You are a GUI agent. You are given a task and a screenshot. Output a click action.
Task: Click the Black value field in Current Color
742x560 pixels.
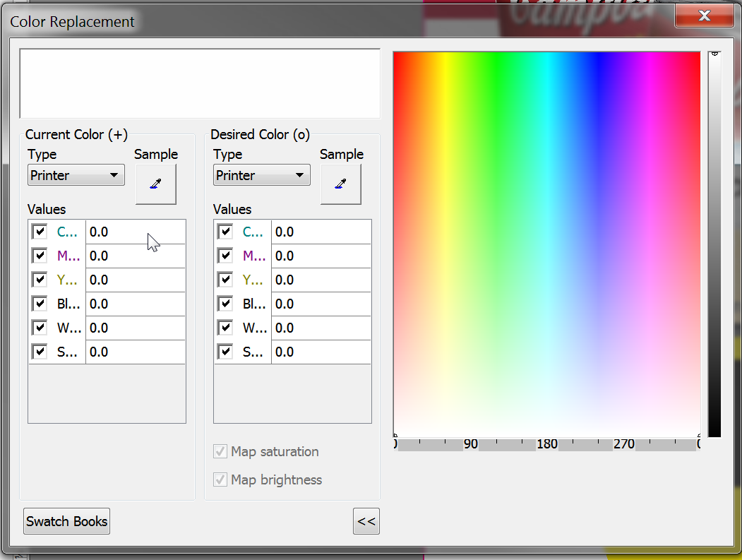tap(136, 304)
